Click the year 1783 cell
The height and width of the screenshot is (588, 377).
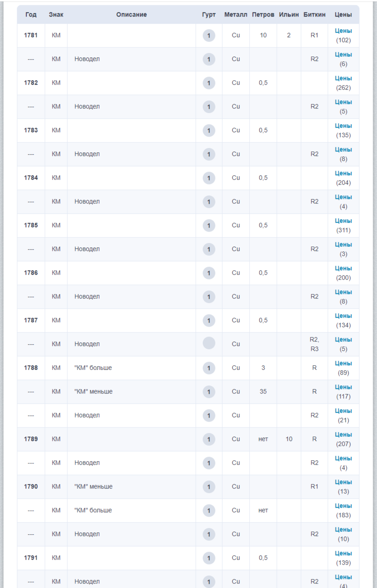(31, 130)
